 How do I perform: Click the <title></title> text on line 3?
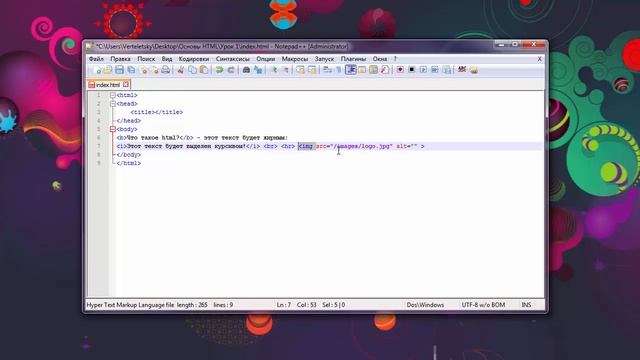pyautogui.click(x=157, y=112)
